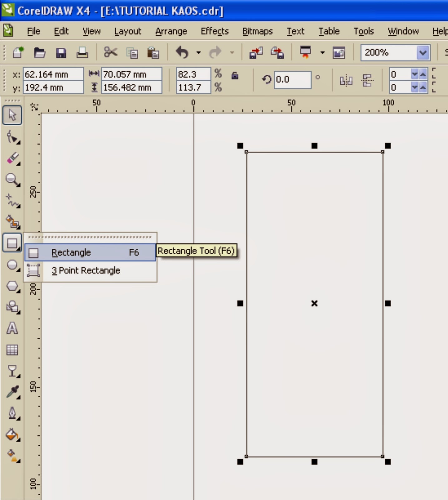Image resolution: width=448 pixels, height=500 pixels.
Task: Open a file with folder icon
Action: click(x=40, y=53)
